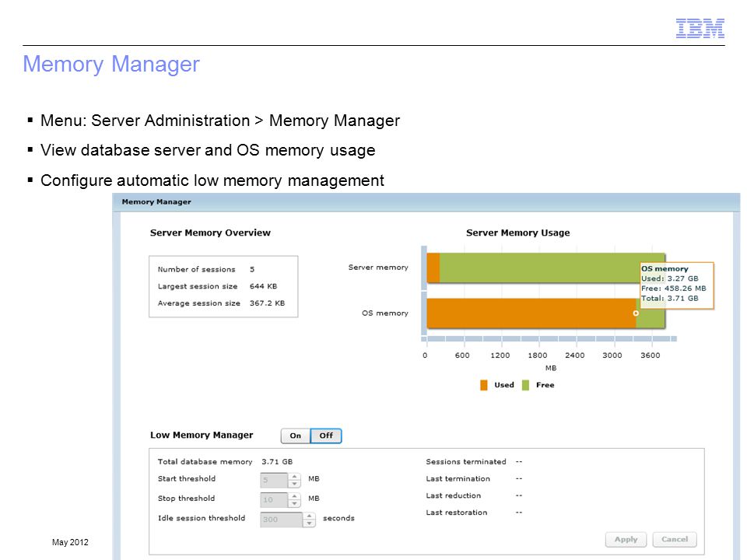Click the Server Memory Usage chart title
This screenshot has width=747, height=560.
[518, 233]
